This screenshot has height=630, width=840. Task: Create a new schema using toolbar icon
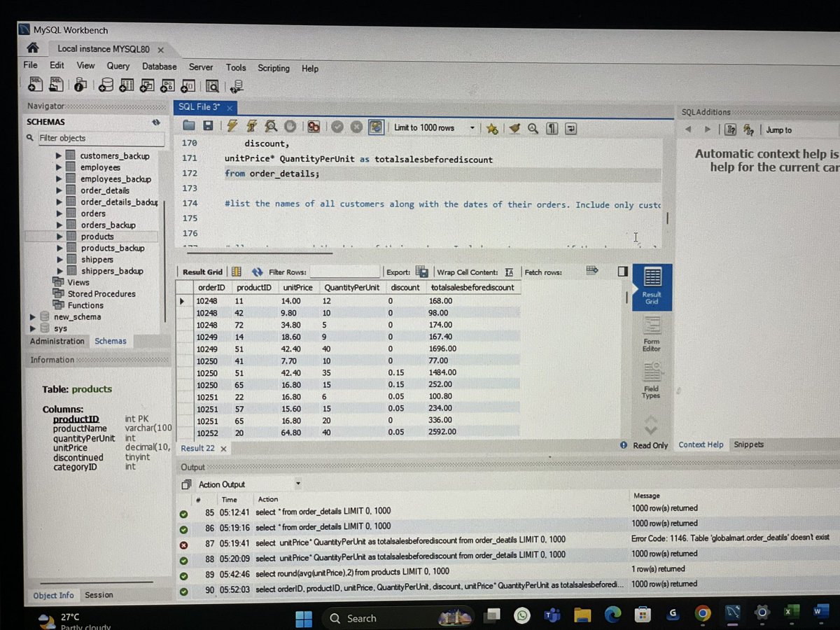point(106,85)
